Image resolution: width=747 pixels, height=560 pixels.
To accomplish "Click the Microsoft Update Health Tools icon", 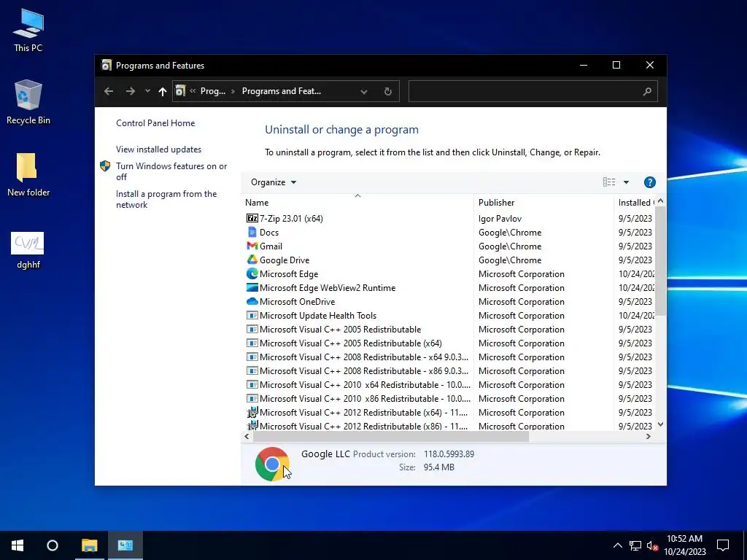I will pos(252,315).
